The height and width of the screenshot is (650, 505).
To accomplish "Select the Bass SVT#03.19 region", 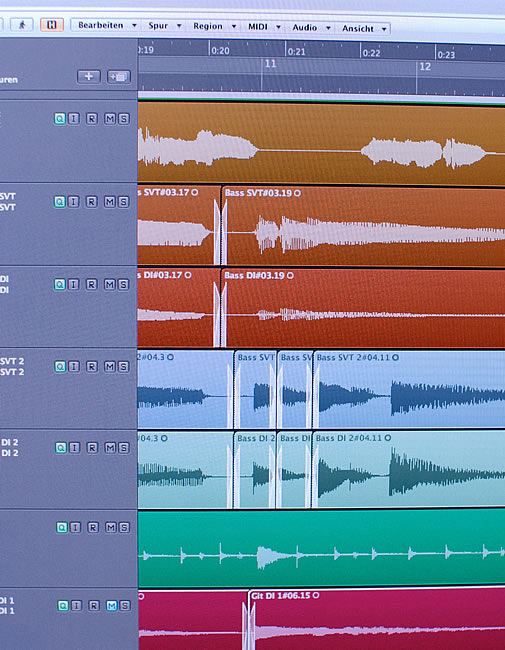I will [x=364, y=226].
